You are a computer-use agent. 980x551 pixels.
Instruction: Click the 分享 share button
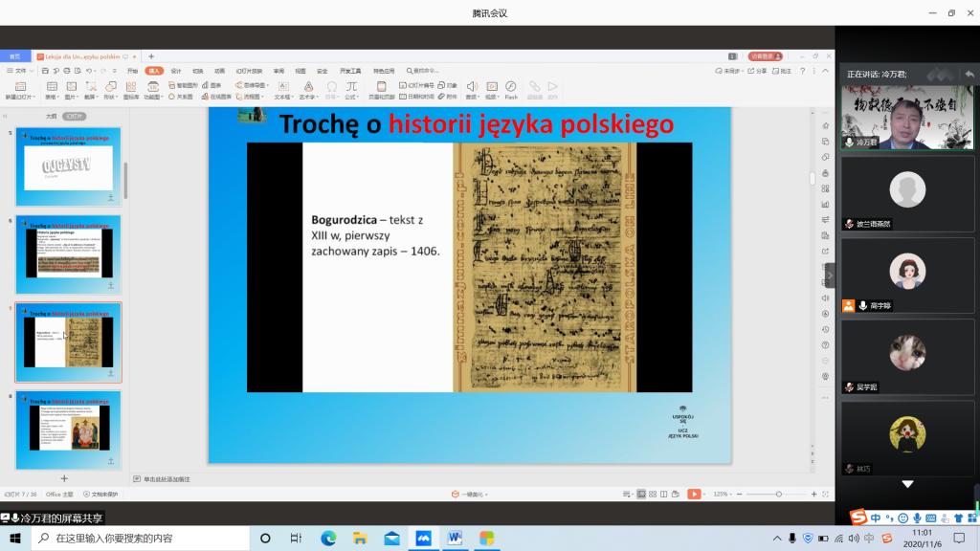coord(761,71)
